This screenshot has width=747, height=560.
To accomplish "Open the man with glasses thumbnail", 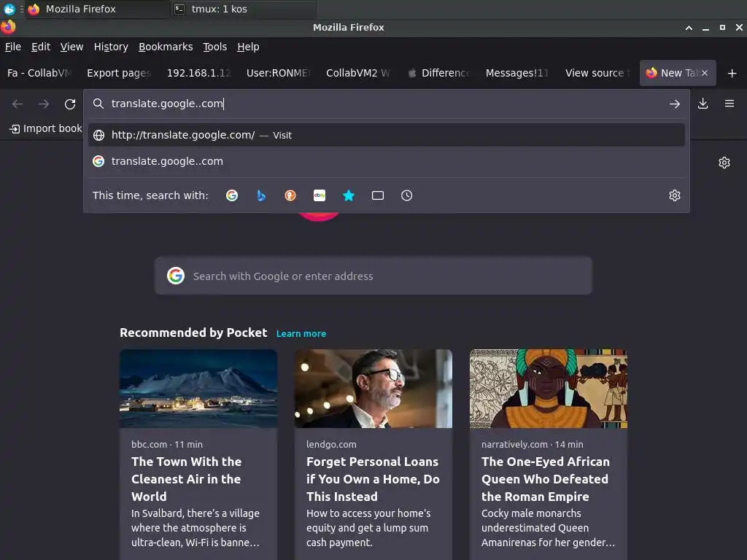I will click(373, 389).
